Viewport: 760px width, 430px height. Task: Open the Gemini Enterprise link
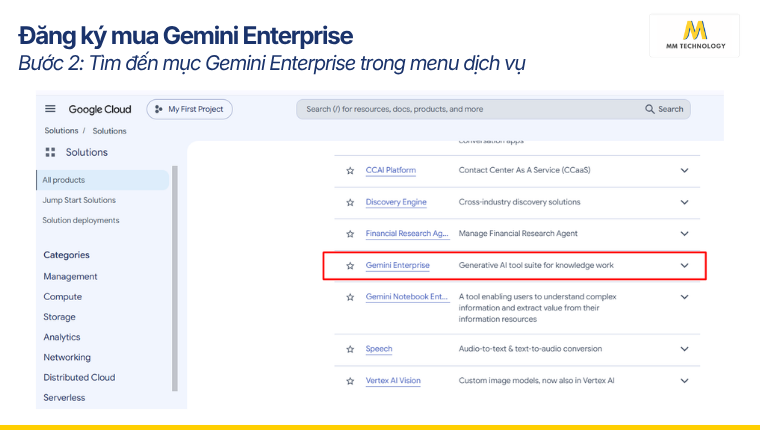pyautogui.click(x=397, y=265)
